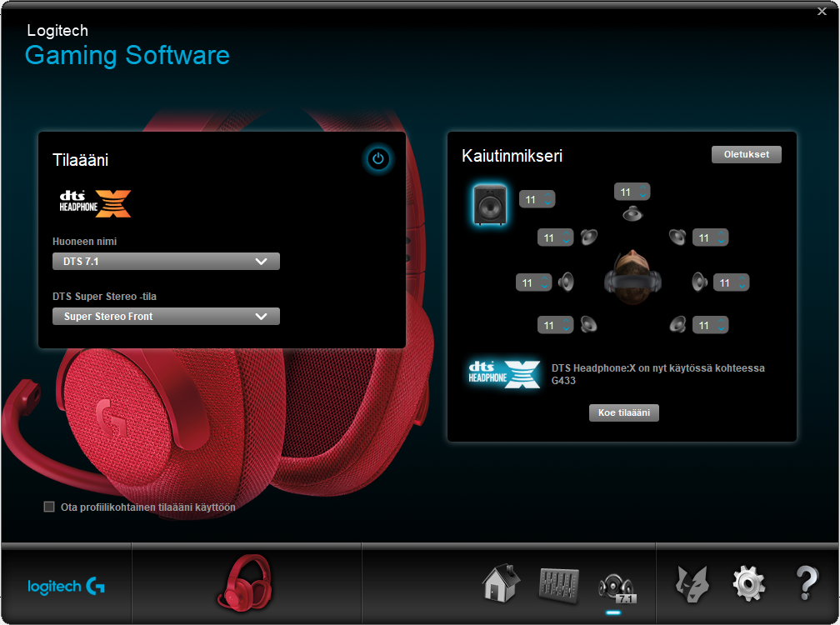Click the Tilaääni panel heading
Image resolution: width=840 pixels, height=625 pixels.
pyautogui.click(x=80, y=160)
